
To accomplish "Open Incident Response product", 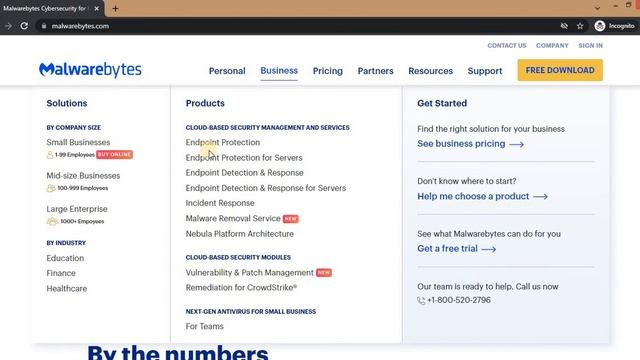I will click(x=220, y=203).
